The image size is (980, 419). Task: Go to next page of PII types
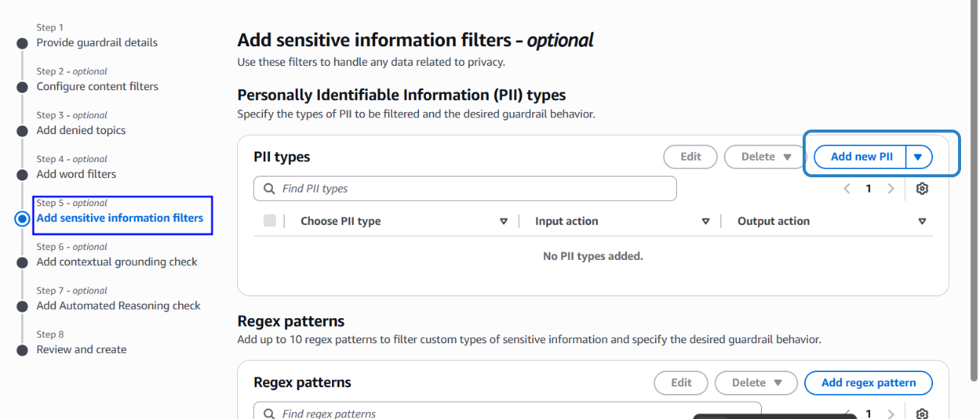click(891, 189)
